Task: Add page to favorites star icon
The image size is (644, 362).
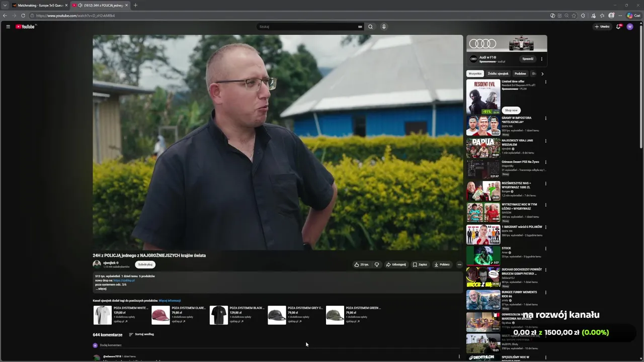Action: point(574,16)
